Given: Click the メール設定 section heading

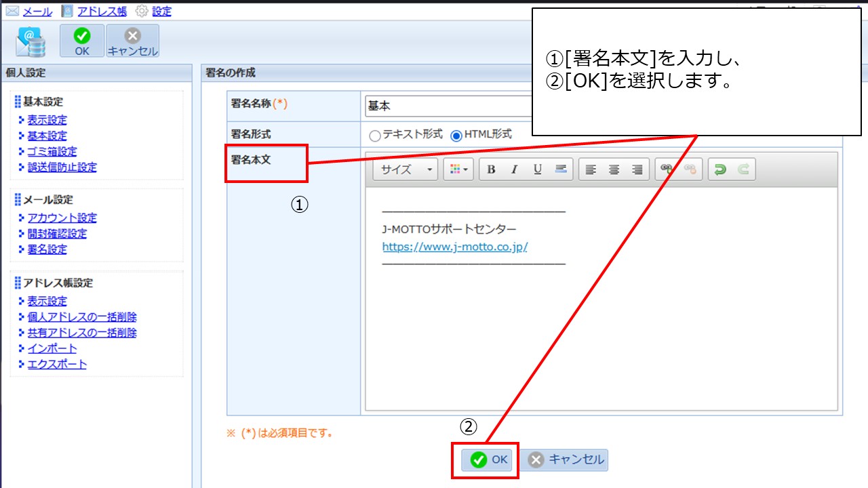Looking at the screenshot, I should click(48, 200).
